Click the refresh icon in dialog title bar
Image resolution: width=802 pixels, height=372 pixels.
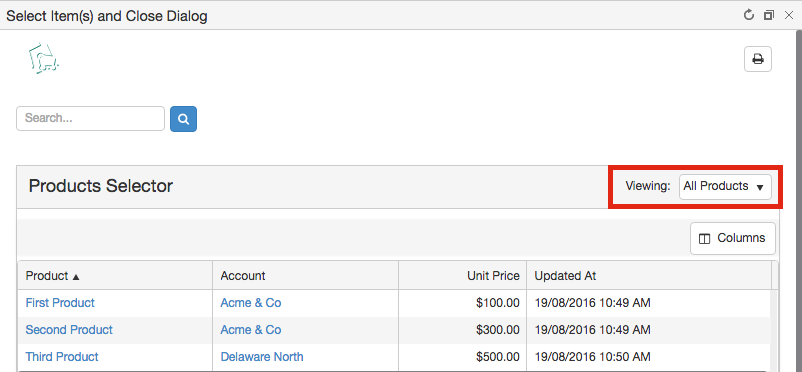tap(749, 15)
